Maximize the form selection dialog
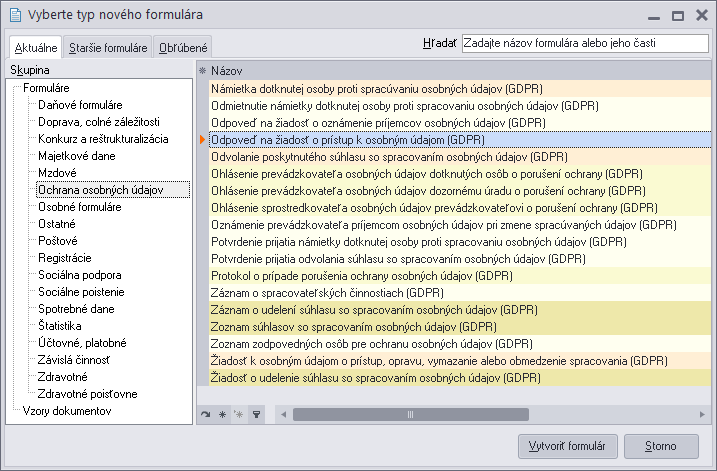Screen dimensions: 717x471 click(x=678, y=16)
